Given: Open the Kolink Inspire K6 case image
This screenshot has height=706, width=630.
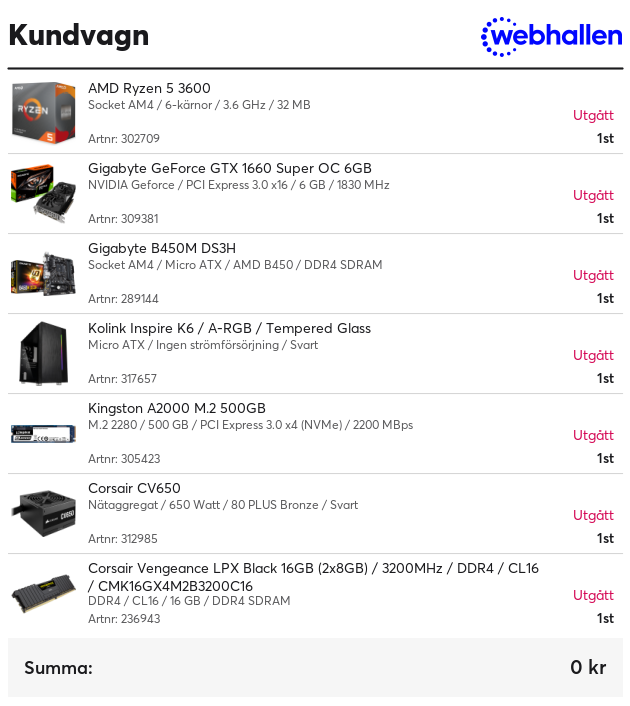Looking at the screenshot, I should click(x=43, y=353).
